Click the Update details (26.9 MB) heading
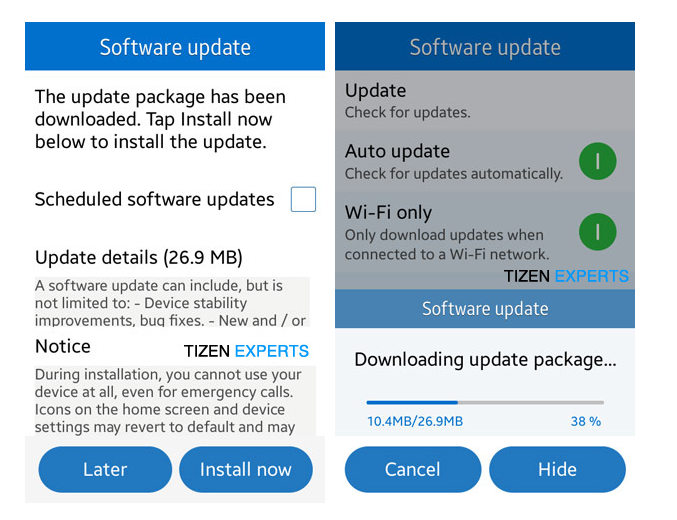Screen dimensions: 677x520 [139, 257]
